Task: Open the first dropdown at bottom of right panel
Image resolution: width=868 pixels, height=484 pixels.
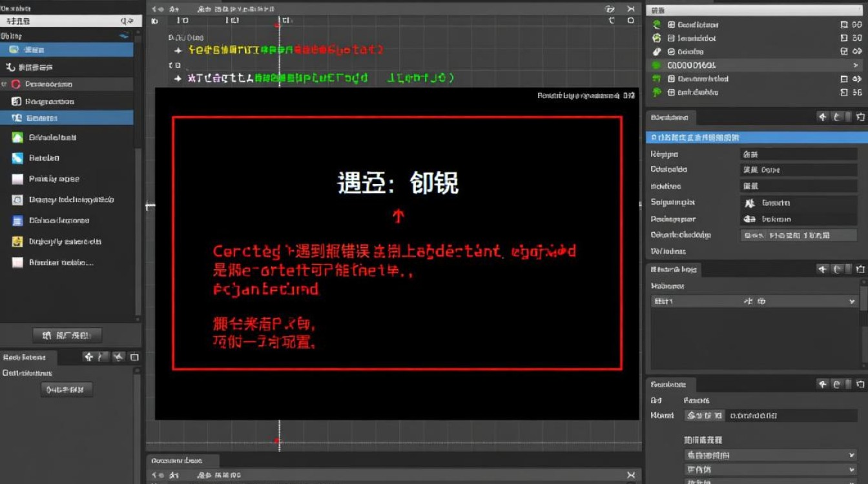Action: (770, 455)
